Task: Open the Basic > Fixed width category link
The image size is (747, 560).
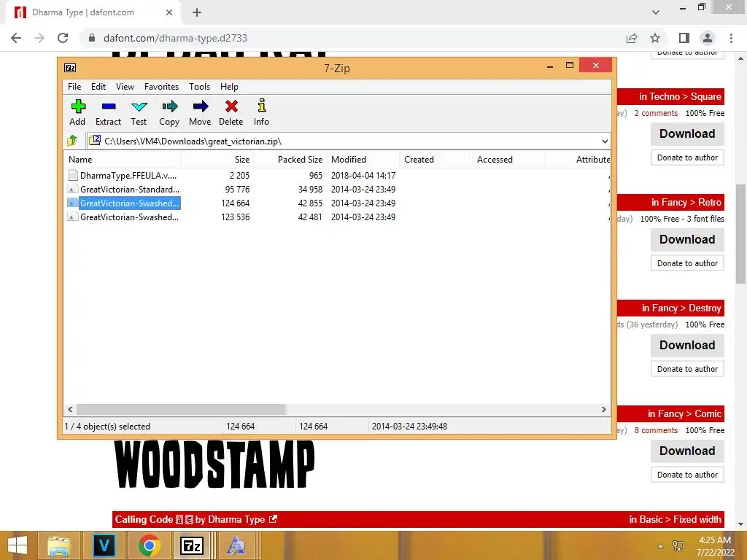Action: [675, 519]
